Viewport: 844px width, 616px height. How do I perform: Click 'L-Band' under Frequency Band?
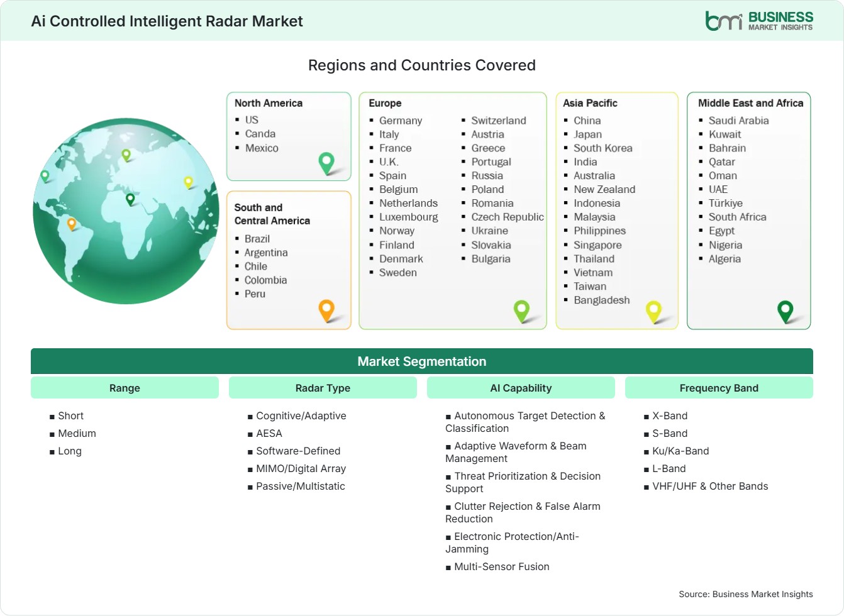click(x=669, y=469)
